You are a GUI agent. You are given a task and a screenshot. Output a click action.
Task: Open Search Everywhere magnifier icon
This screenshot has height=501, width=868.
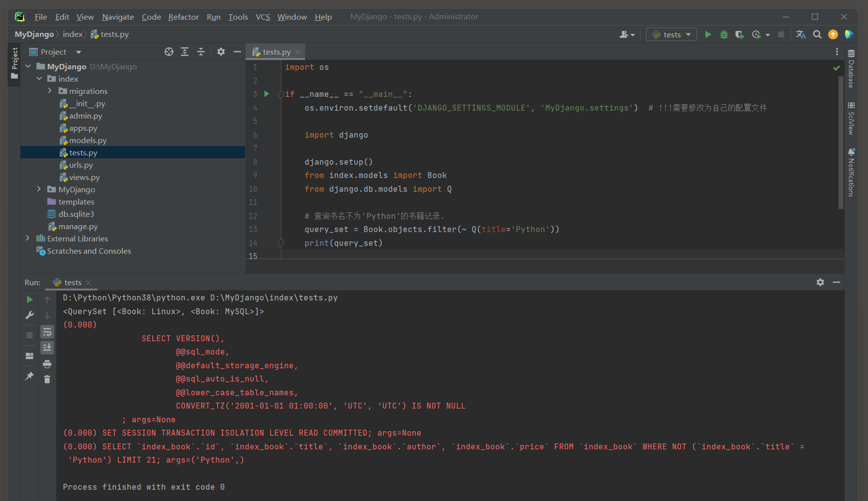point(817,34)
